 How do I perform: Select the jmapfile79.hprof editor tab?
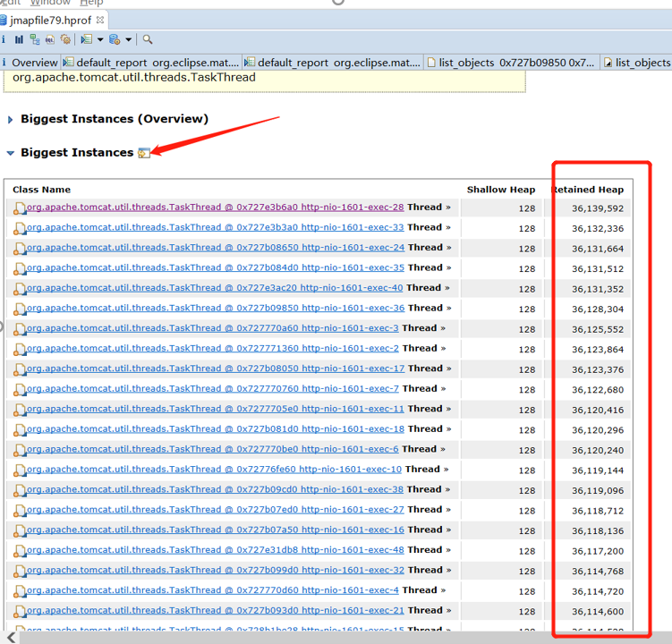click(51, 21)
